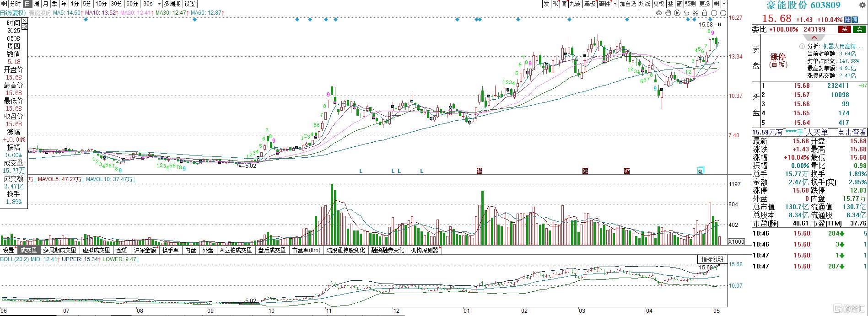The image size is (868, 316).
Task: Select the scissors cut tool icon
Action: click(695, 13)
